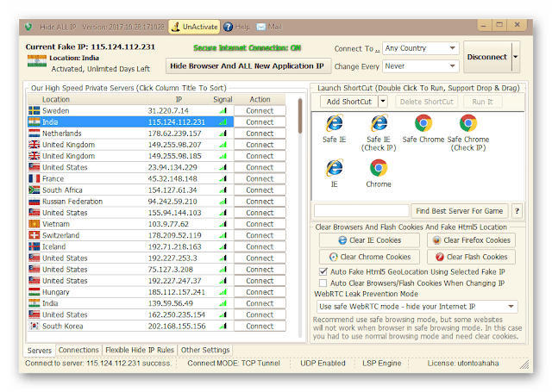Clear Firefox cookies
Screen dimensions: 552x392
[471, 240]
